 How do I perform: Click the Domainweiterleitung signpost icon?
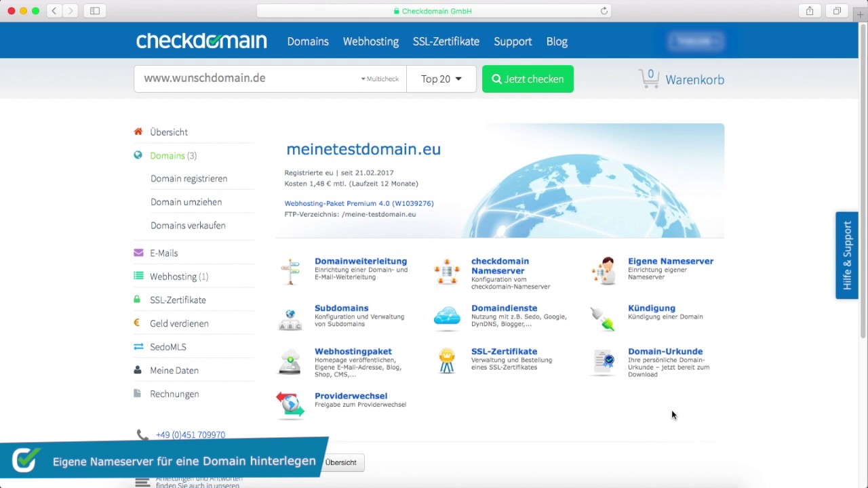coord(290,271)
